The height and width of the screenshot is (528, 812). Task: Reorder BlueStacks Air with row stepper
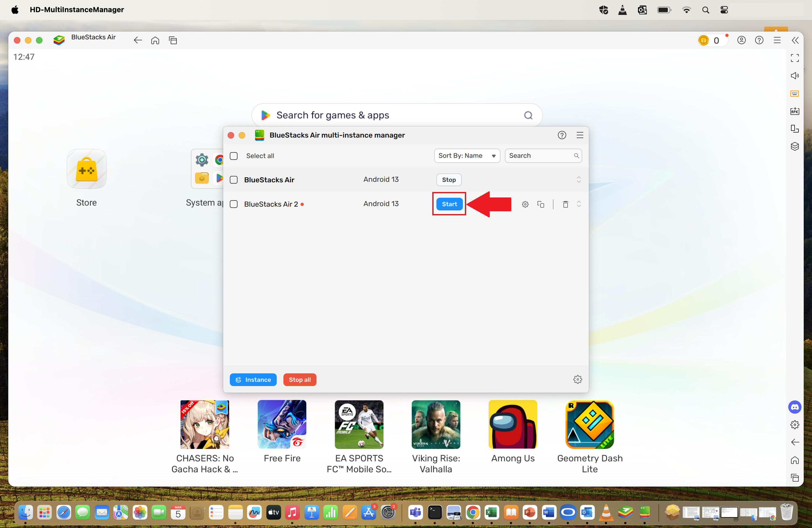[579, 180]
